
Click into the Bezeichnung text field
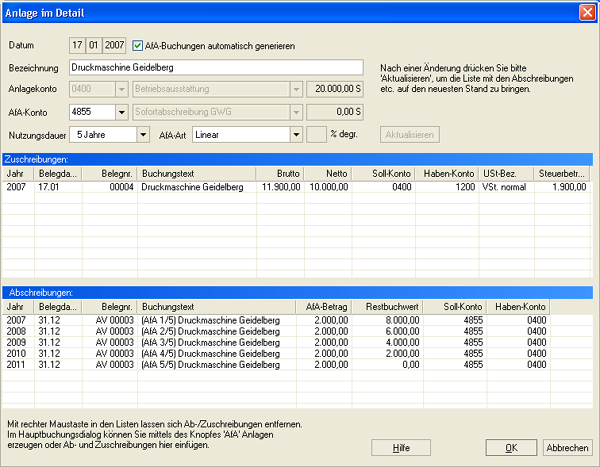(216, 67)
